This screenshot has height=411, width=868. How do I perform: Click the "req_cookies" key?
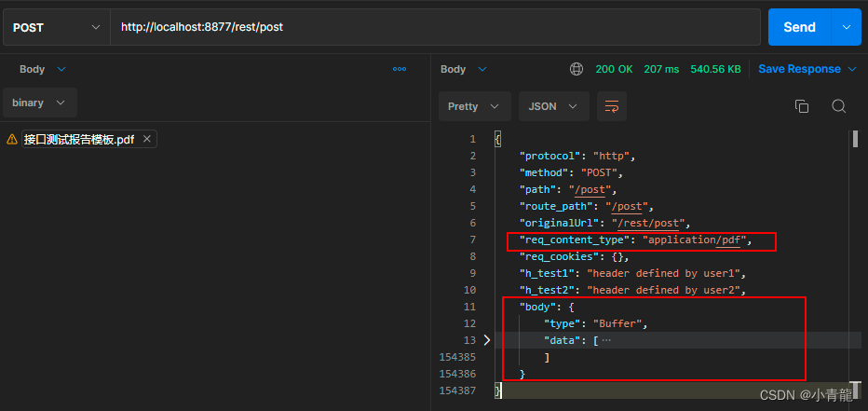(x=560, y=257)
